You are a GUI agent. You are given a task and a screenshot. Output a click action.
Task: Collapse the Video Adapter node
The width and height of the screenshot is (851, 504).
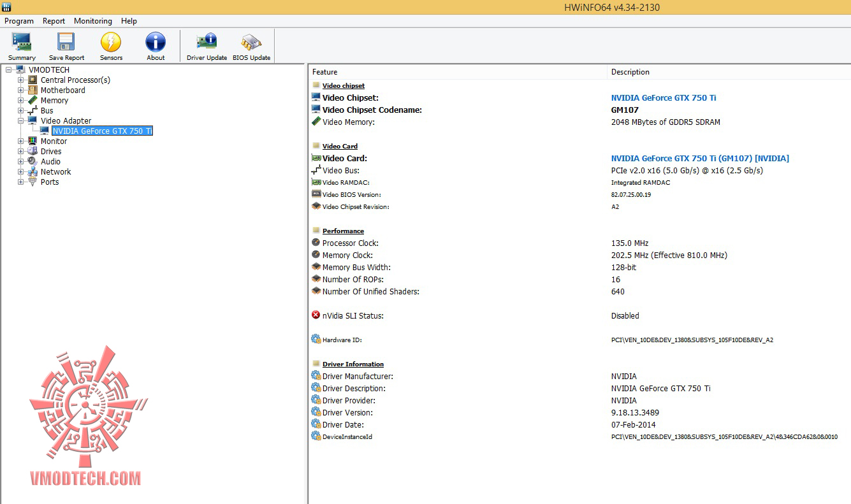21,120
